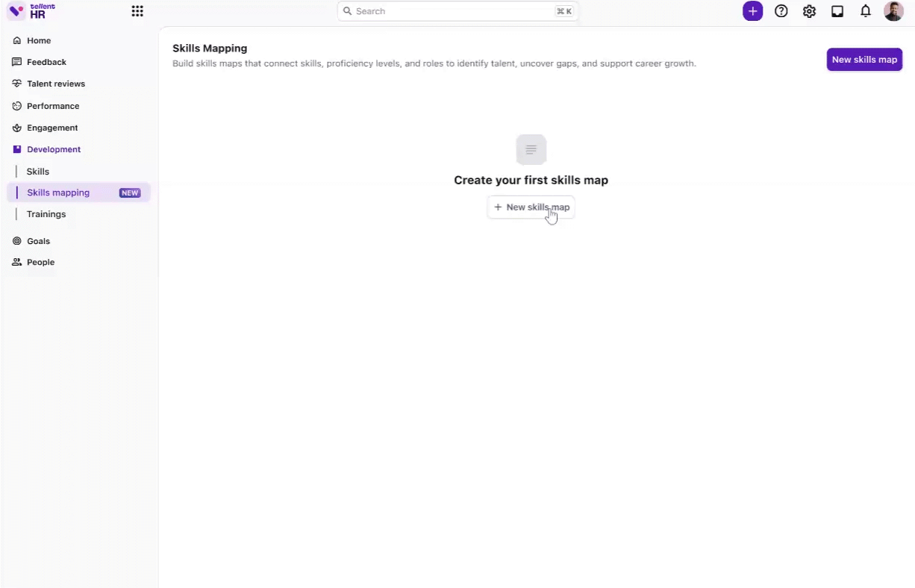This screenshot has width=915, height=588.
Task: Click the TalentHR logo
Action: pos(31,10)
